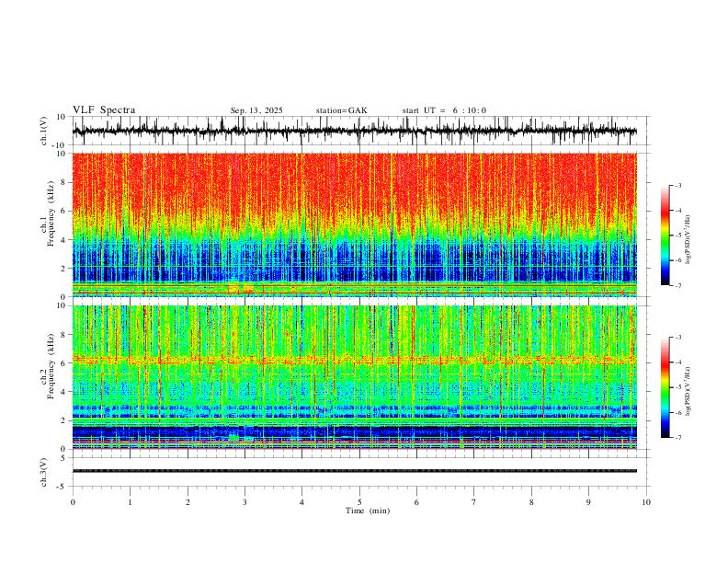Click the ch.3(V) flat trace panel
This screenshot has width=728, height=563.
360,472
